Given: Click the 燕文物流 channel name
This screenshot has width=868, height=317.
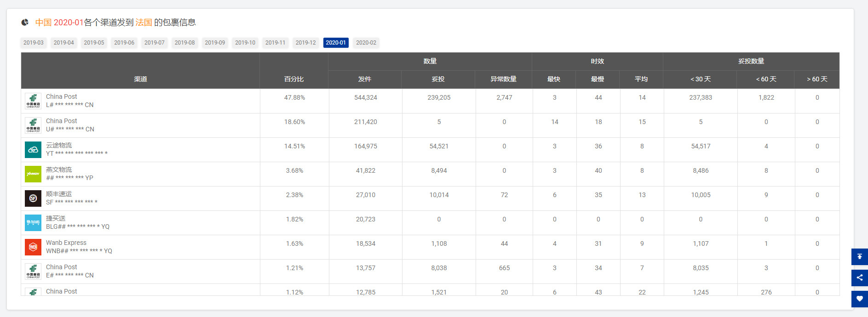Looking at the screenshot, I should coord(59,170).
